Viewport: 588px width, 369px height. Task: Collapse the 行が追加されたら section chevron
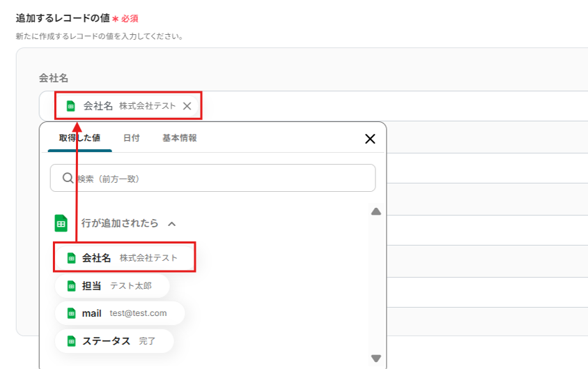[x=172, y=224]
